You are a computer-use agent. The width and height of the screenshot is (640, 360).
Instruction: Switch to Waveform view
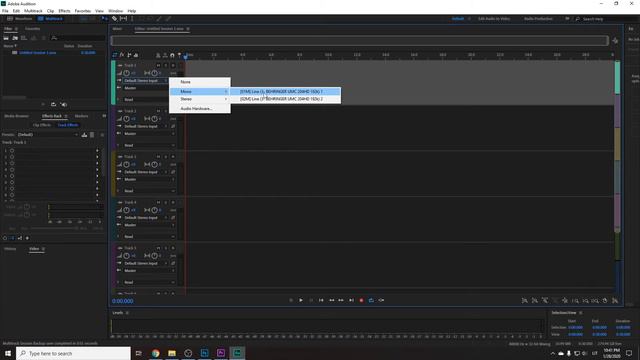pos(20,19)
